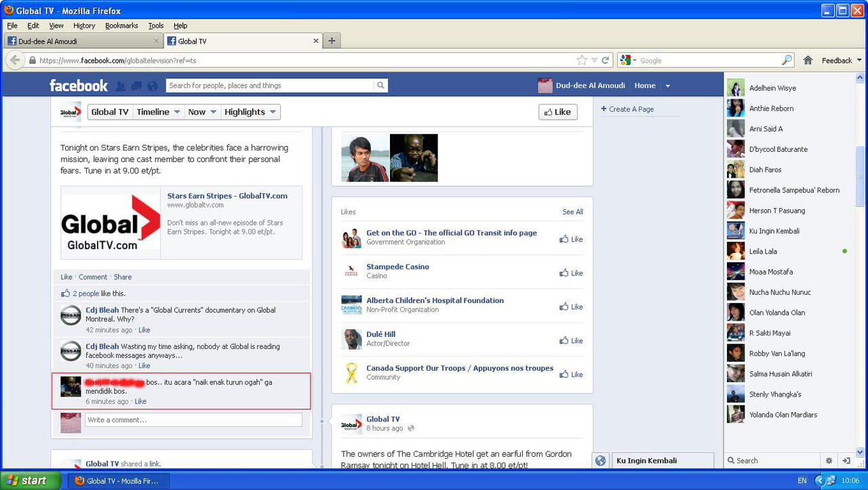Screen dimensions: 868x490
Task: Open the Timeline dropdown
Action: [x=159, y=112]
